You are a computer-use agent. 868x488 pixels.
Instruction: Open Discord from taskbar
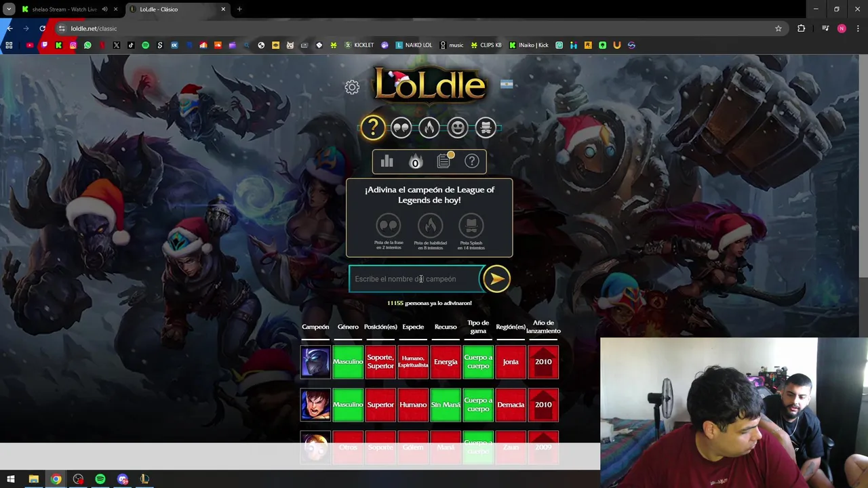(123, 479)
